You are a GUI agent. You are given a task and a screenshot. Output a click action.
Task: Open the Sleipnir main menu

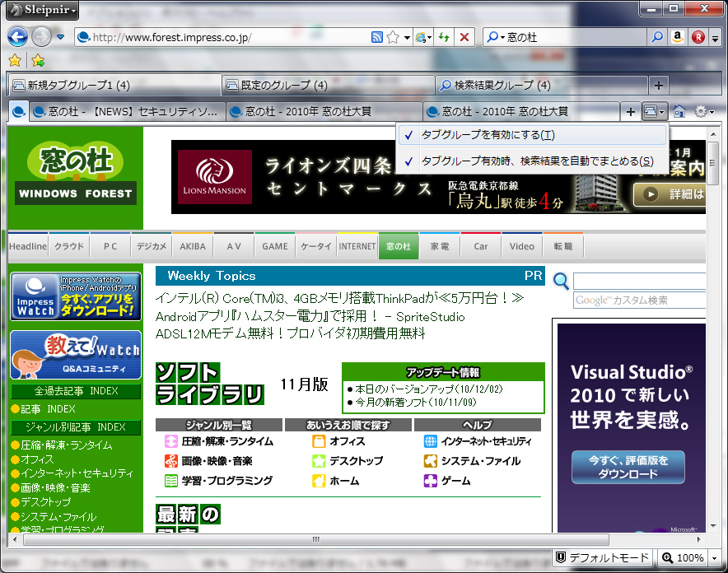coord(42,10)
